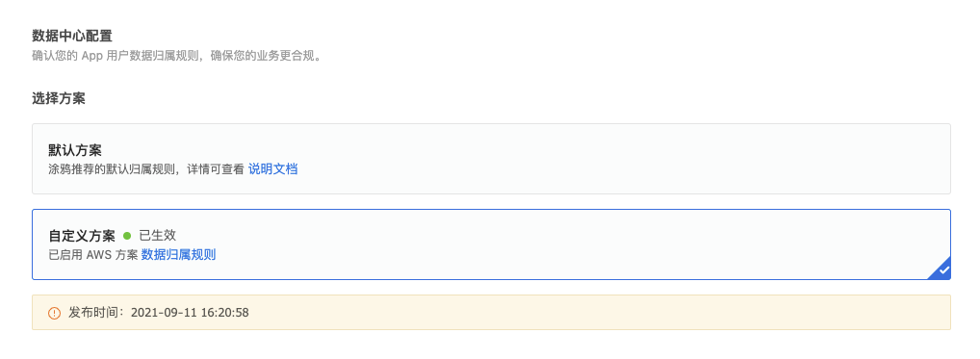Click the 数据中心配置 page heading
The width and height of the screenshot is (980, 359).
(72, 37)
